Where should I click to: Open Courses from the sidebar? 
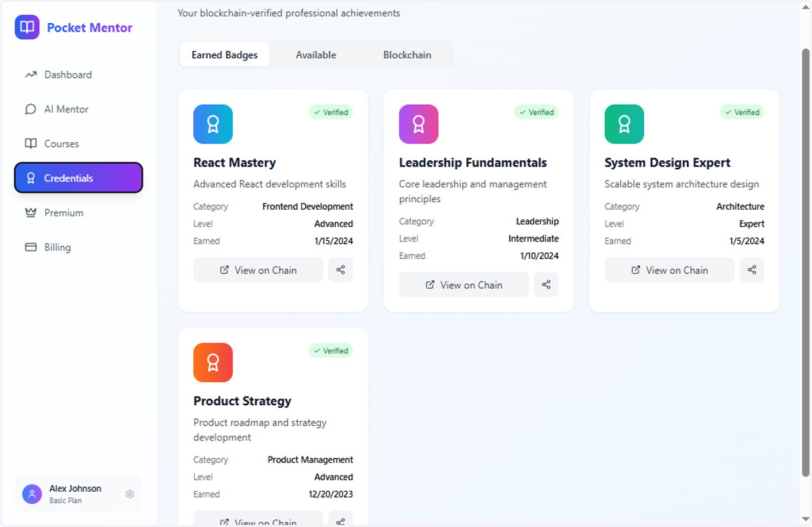click(x=78, y=143)
